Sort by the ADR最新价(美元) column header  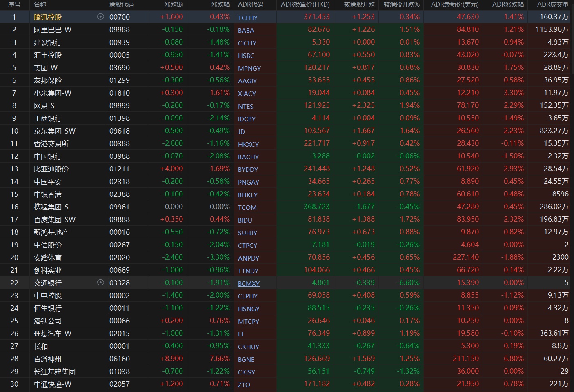(455, 4)
